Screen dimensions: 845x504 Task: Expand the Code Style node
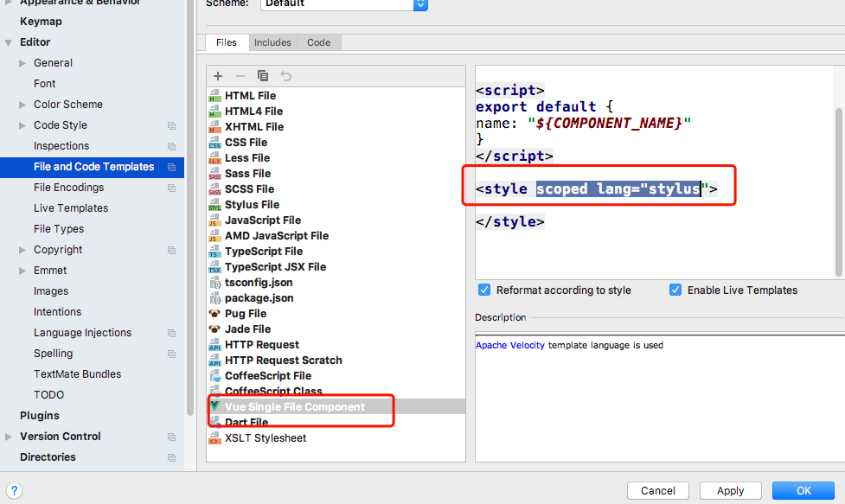point(22,125)
